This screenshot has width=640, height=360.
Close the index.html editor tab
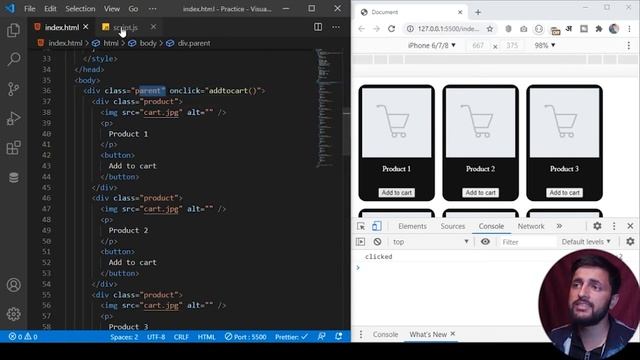pyautogui.click(x=86, y=27)
